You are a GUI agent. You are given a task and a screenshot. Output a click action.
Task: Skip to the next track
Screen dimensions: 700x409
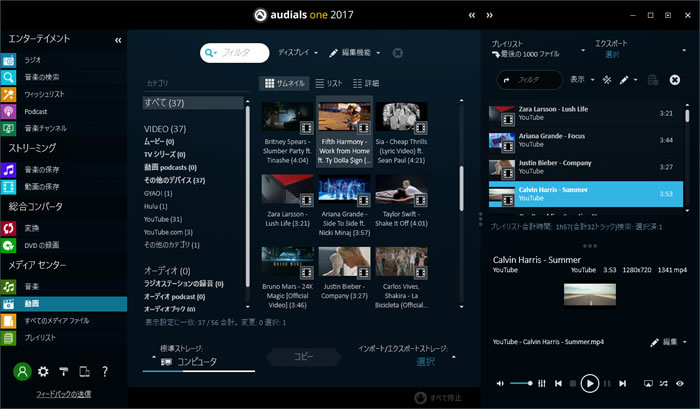(623, 383)
